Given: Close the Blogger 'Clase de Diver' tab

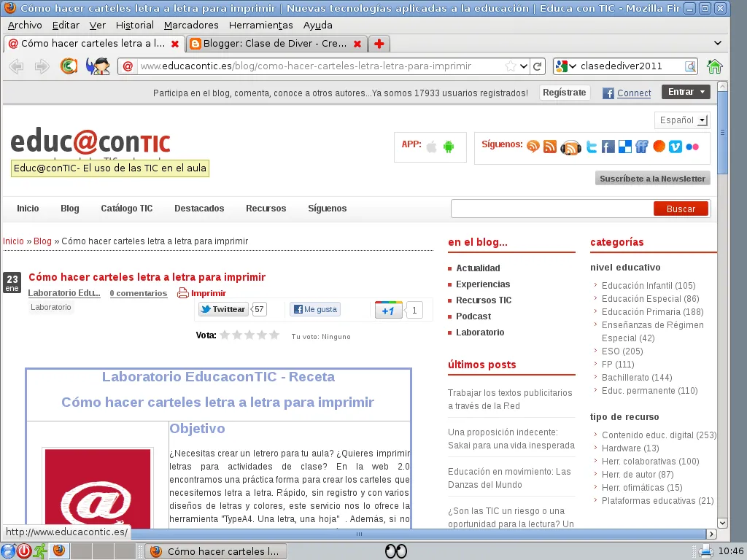Looking at the screenshot, I should click(357, 44).
